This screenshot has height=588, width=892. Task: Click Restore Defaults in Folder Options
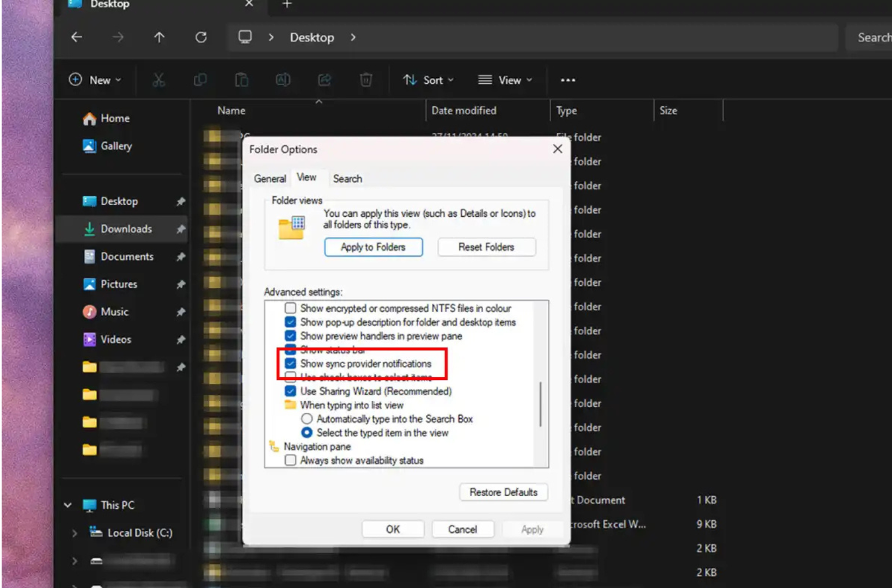tap(503, 492)
